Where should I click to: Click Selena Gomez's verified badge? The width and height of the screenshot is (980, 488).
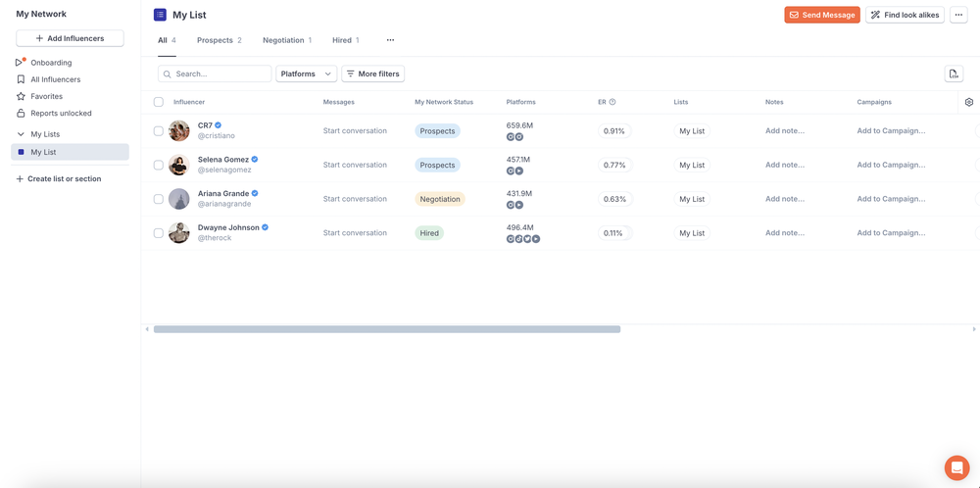[255, 160]
